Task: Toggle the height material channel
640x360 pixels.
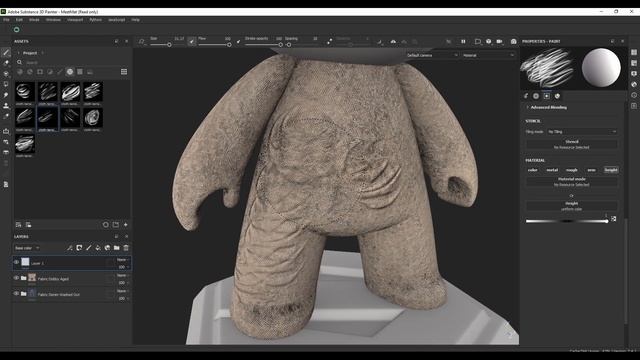Action: click(611, 170)
